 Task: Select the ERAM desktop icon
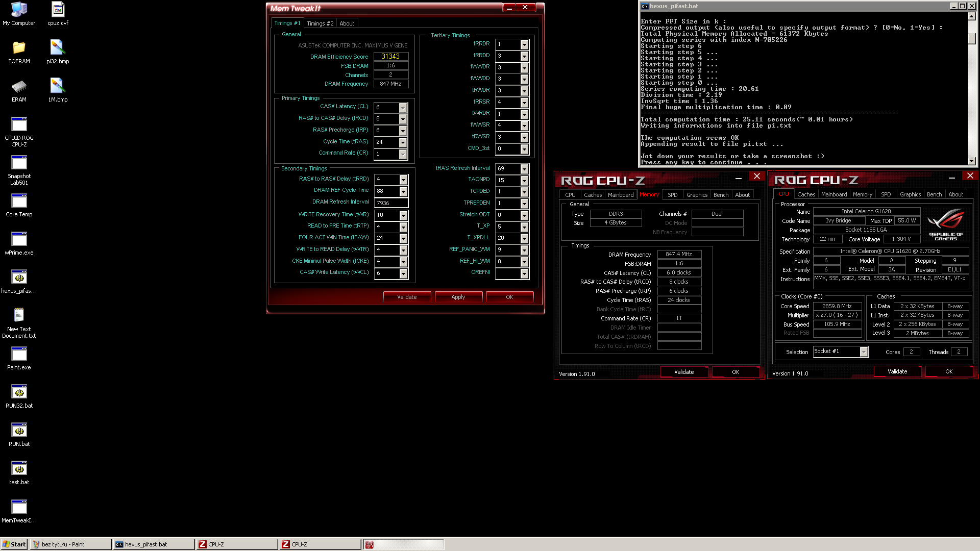point(19,90)
